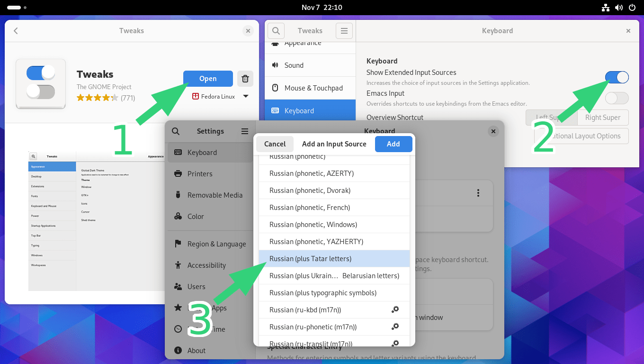Open About in Settings sidebar
Image resolution: width=644 pixels, height=364 pixels.
coord(210,351)
